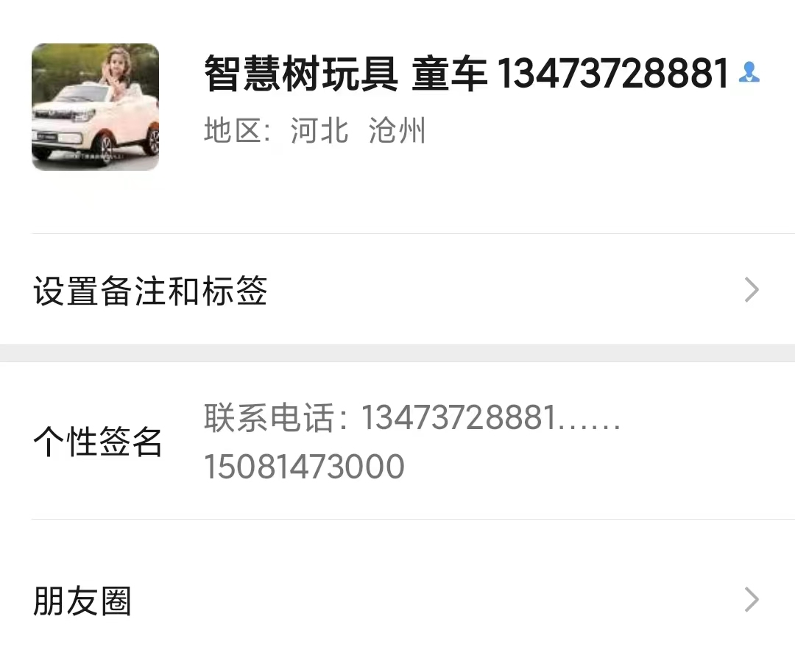Select the nickname 智慧树玩具
795x672 pixels.
[x=301, y=74]
